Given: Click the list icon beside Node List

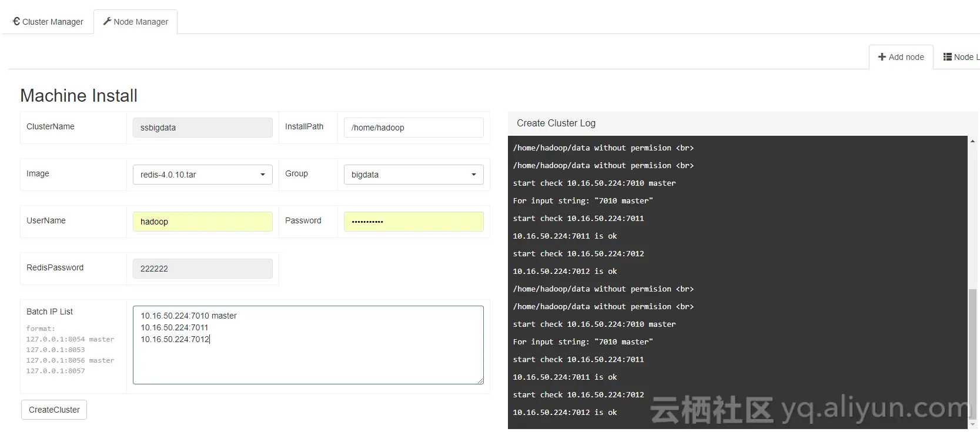Looking at the screenshot, I should point(948,57).
